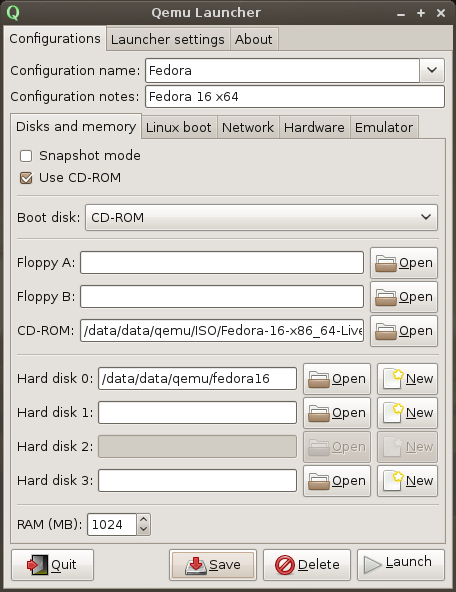Click the red arrow Save disk icon
This screenshot has width=456, height=592.
[x=196, y=565]
